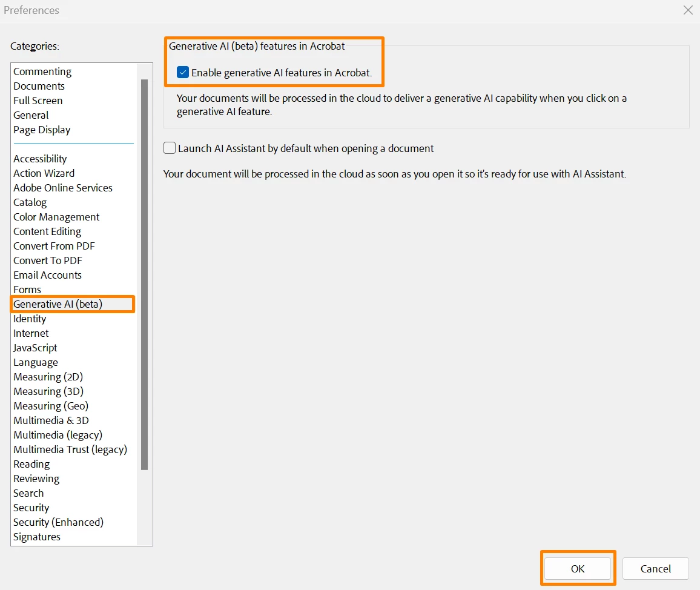The height and width of the screenshot is (590, 700).
Task: Open the Language category
Action: 36,362
